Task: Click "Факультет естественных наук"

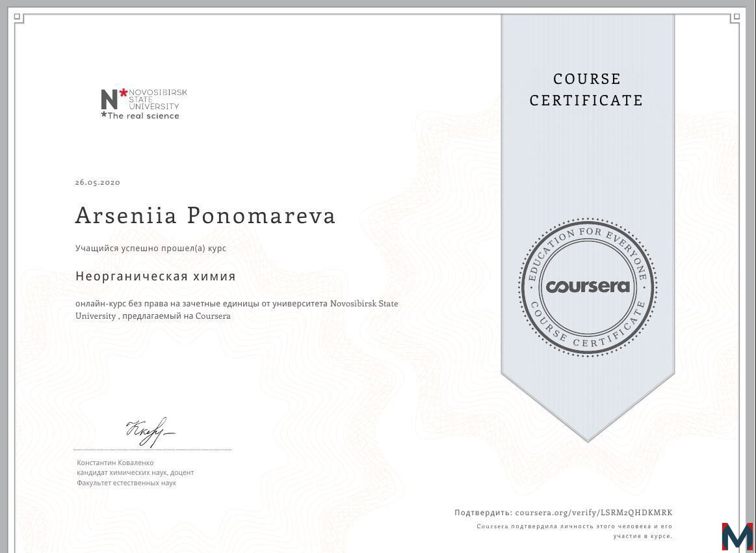Action: point(126,483)
